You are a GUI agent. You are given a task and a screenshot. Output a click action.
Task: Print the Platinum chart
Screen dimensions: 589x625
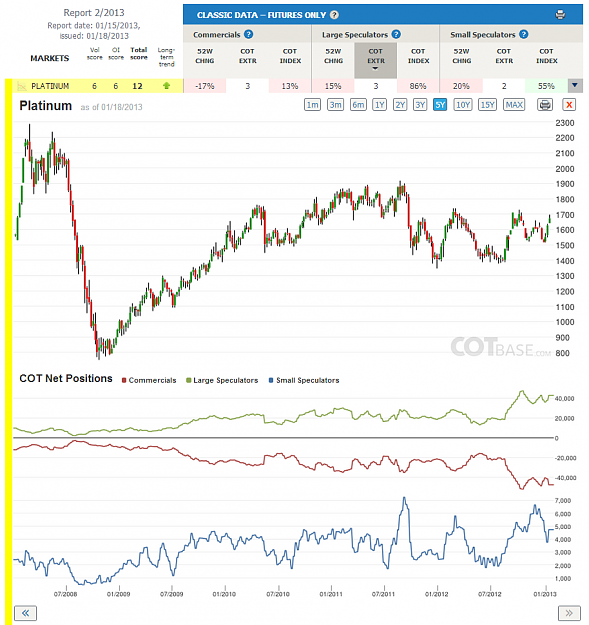coord(545,105)
